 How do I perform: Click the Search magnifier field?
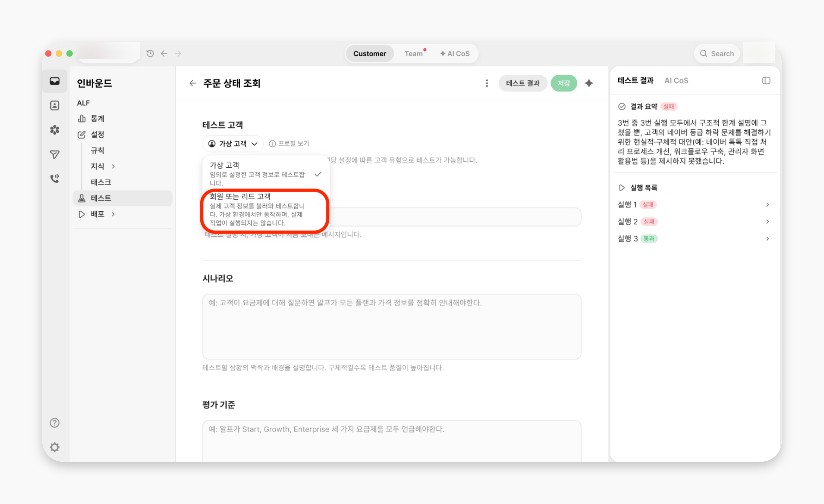(717, 54)
